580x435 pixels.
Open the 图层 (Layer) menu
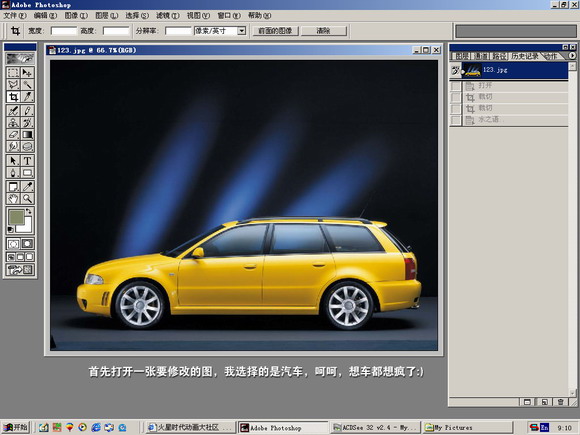(107, 16)
